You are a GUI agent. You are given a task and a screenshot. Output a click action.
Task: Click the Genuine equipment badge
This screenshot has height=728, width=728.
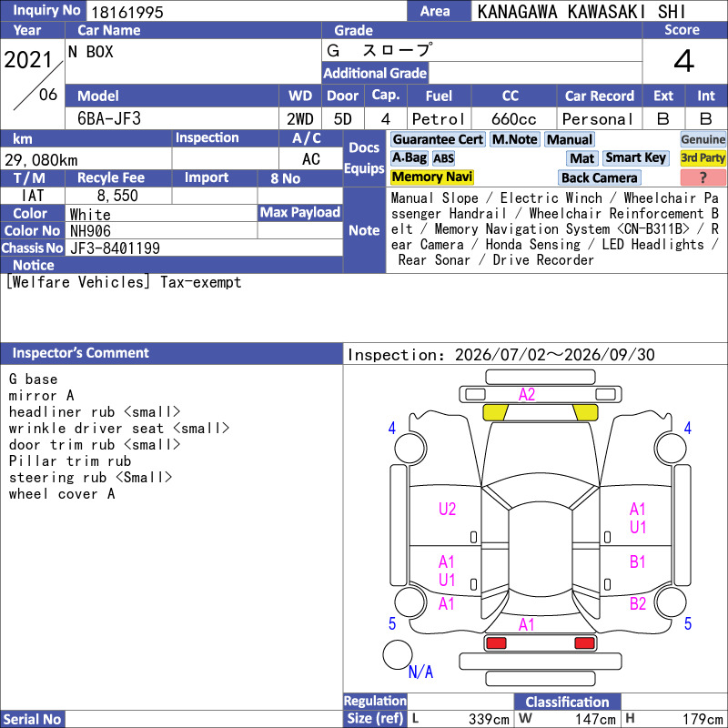(x=703, y=140)
